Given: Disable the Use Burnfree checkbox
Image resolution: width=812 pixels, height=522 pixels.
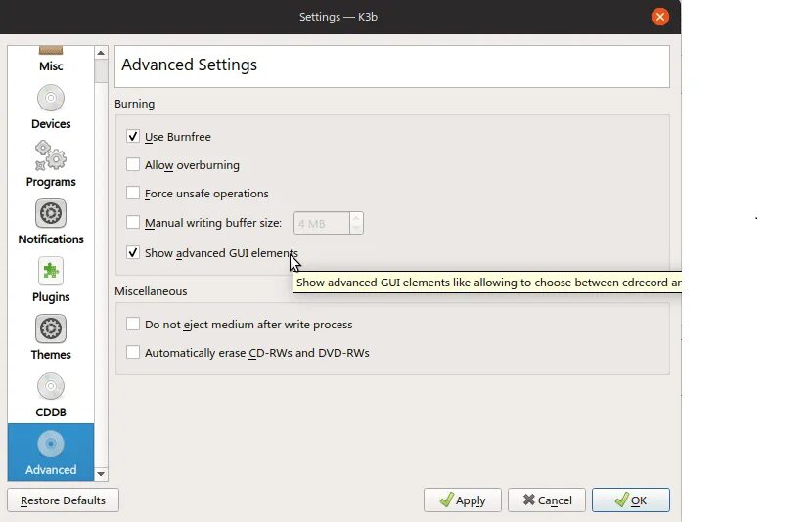Looking at the screenshot, I should [133, 137].
